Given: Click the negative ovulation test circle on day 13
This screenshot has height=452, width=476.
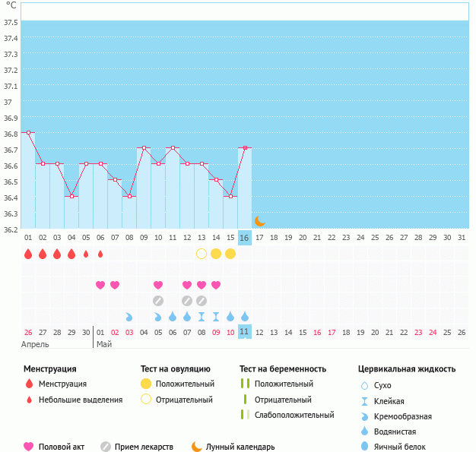Looking at the screenshot, I should [202, 254].
